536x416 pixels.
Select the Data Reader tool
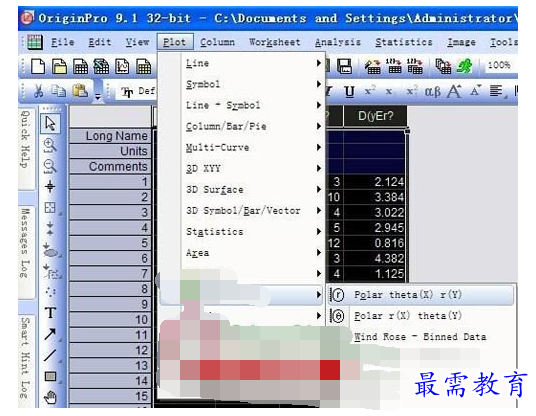(50, 207)
